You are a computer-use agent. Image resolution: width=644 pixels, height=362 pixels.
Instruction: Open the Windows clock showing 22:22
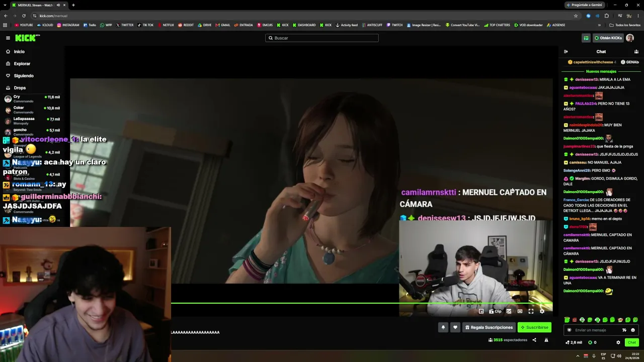632,356
